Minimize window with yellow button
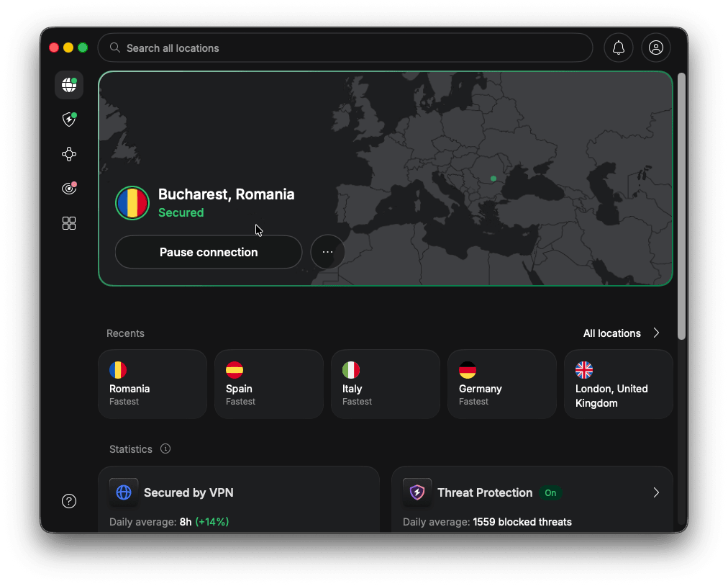This screenshot has height=586, width=728. coord(68,48)
